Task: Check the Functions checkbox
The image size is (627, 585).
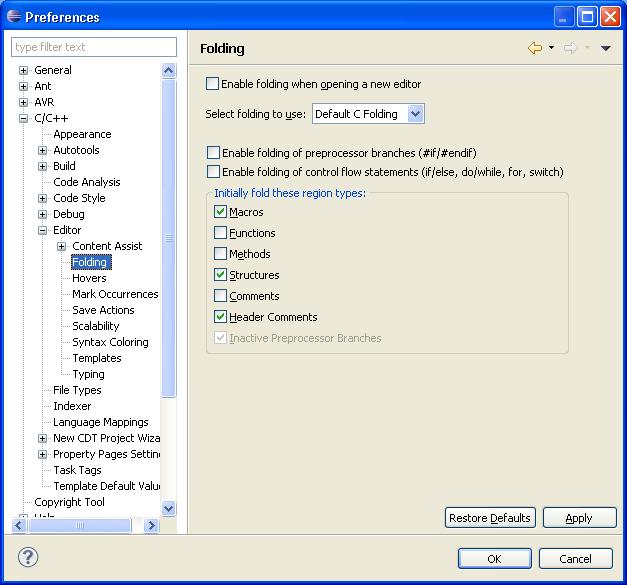Action: [x=220, y=233]
